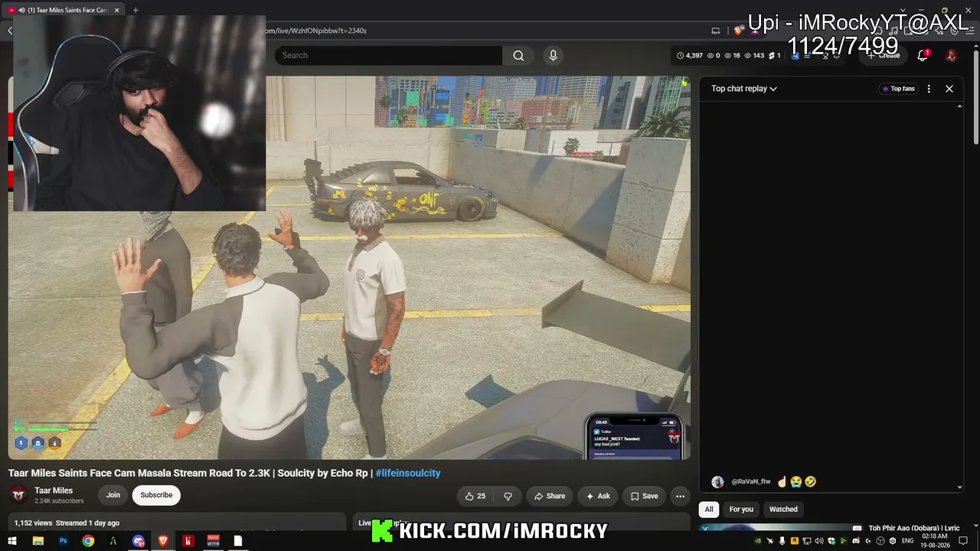
Task: Open Google Chrome from taskbar
Action: (88, 541)
